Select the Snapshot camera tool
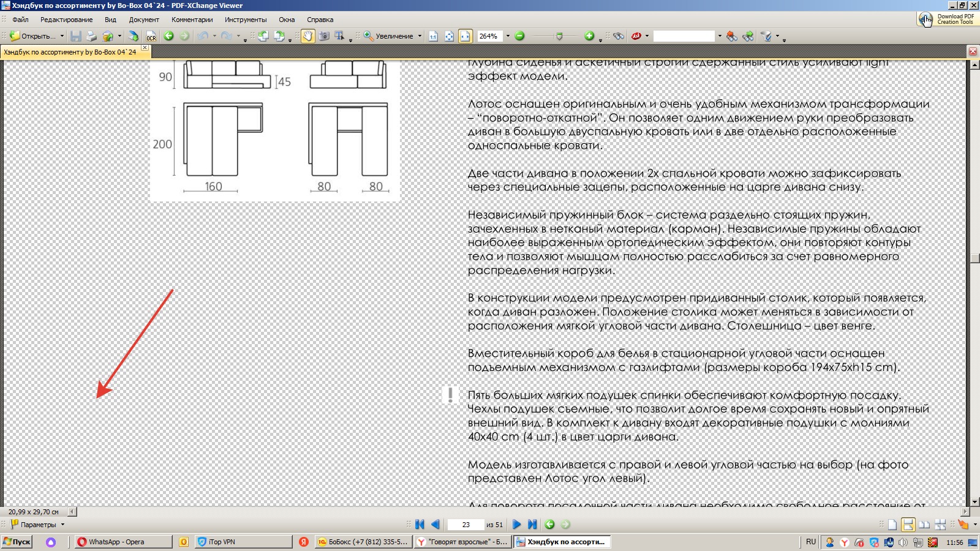The image size is (980, 551). (x=324, y=36)
